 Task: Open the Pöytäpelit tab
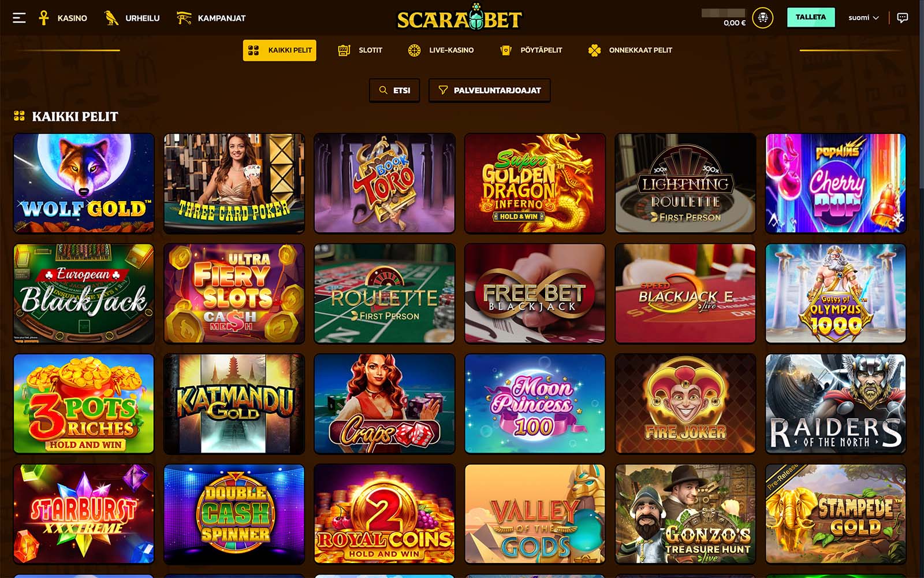point(531,50)
